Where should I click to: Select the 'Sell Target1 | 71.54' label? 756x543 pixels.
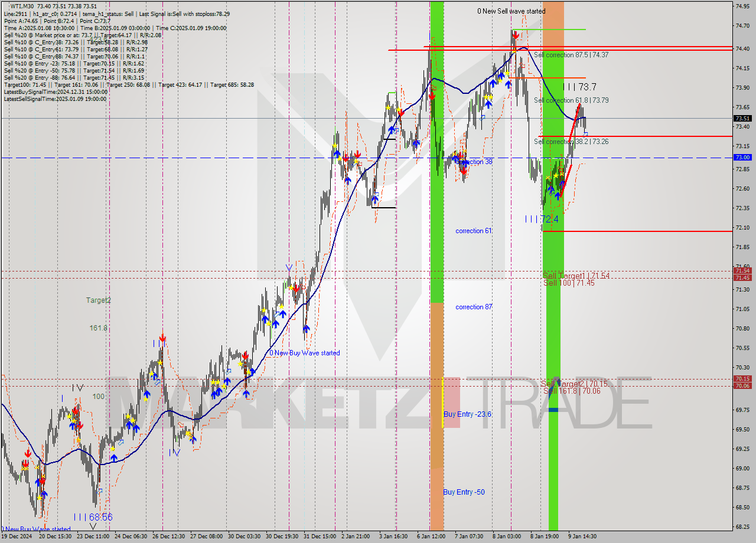576,276
